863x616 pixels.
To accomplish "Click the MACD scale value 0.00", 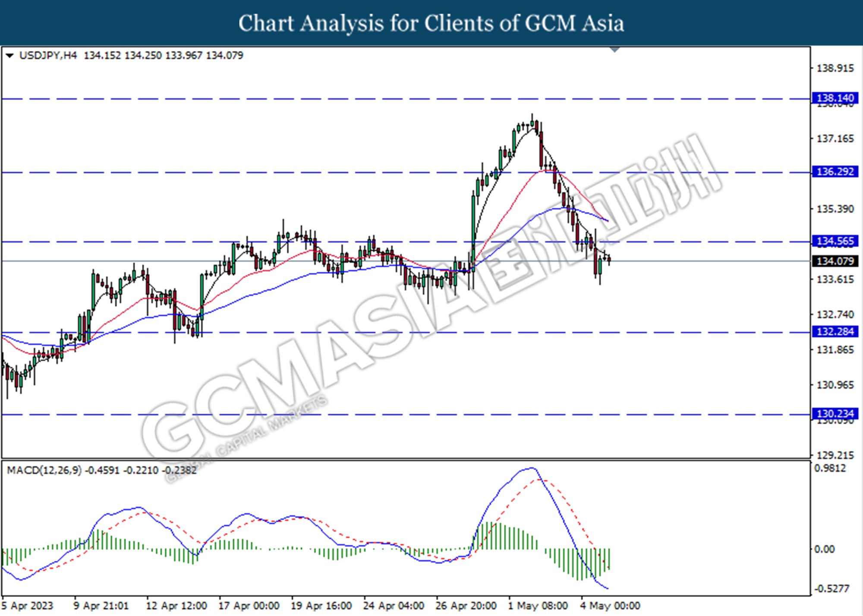I will point(824,549).
